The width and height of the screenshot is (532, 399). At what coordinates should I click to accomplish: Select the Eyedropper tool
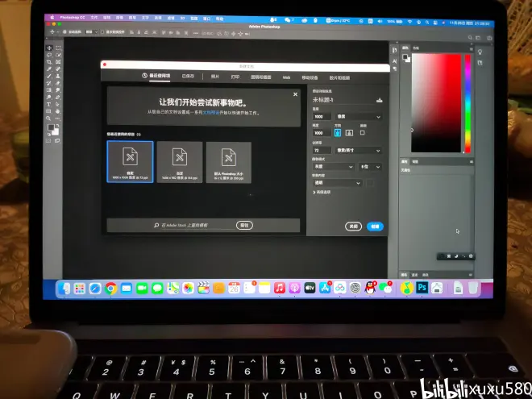49,69
